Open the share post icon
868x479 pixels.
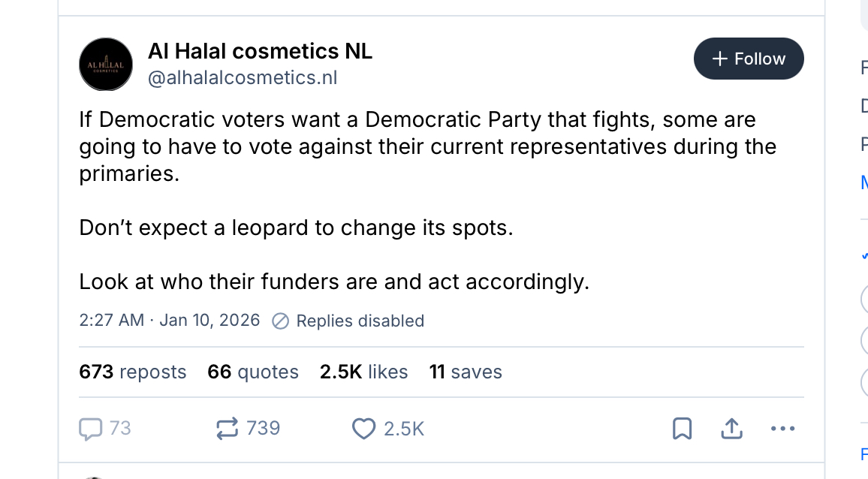point(731,429)
